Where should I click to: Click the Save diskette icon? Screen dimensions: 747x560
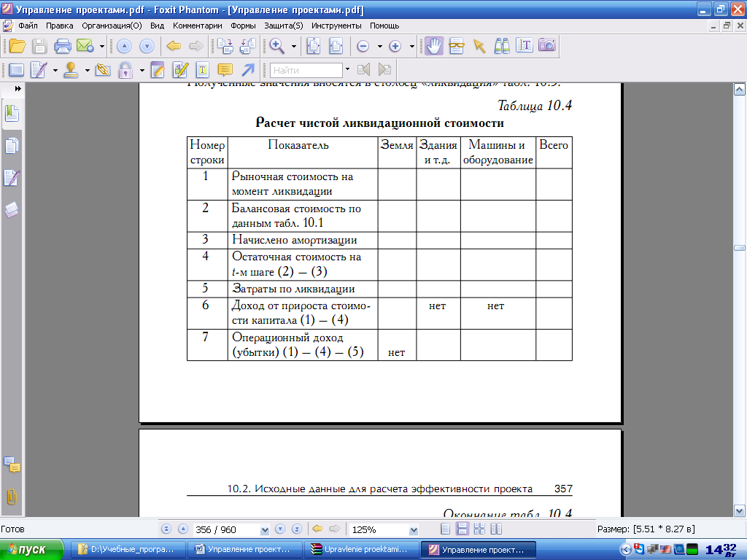[x=39, y=46]
